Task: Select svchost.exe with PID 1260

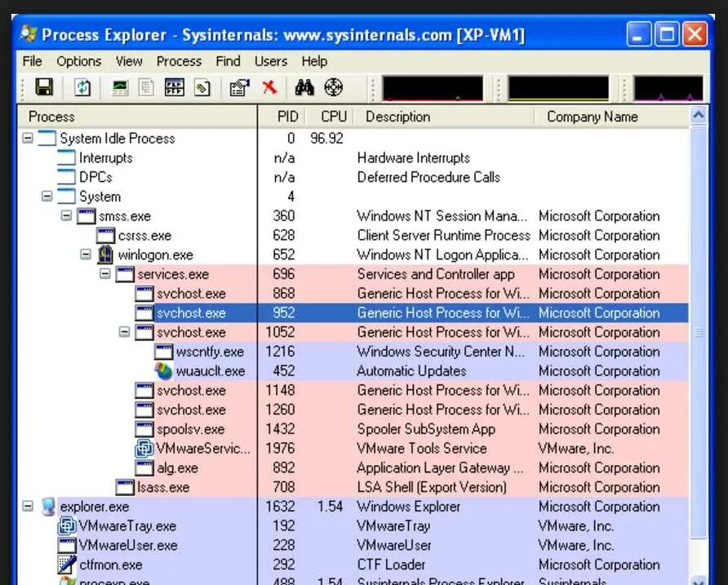Action: point(353,410)
